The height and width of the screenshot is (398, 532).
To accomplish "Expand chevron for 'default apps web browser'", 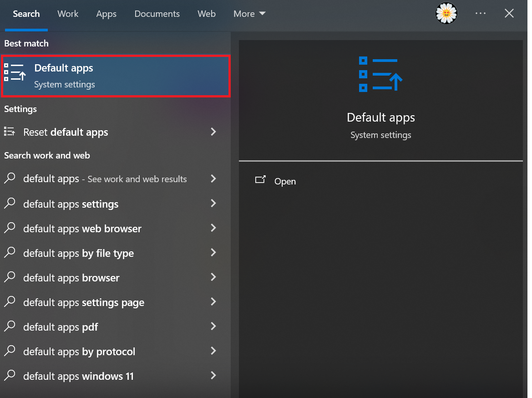I will tap(213, 228).
